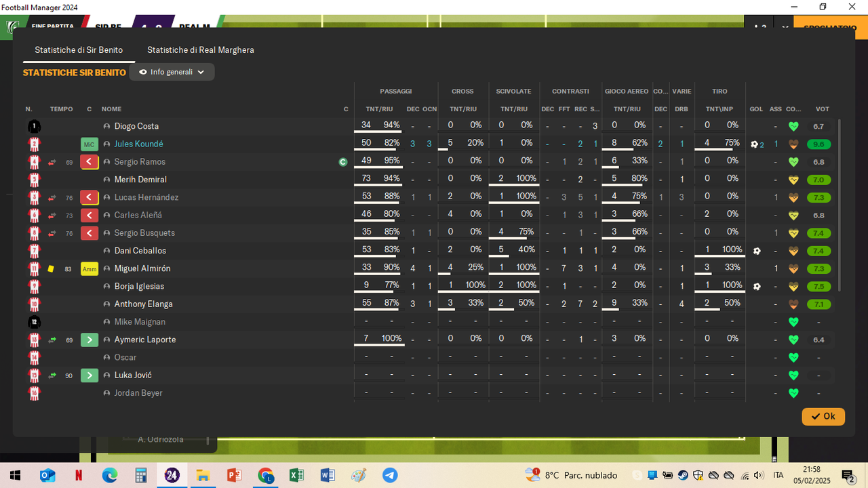Click Merih Demiral's 73 passes value
The width and height of the screenshot is (868, 488).
(366, 179)
